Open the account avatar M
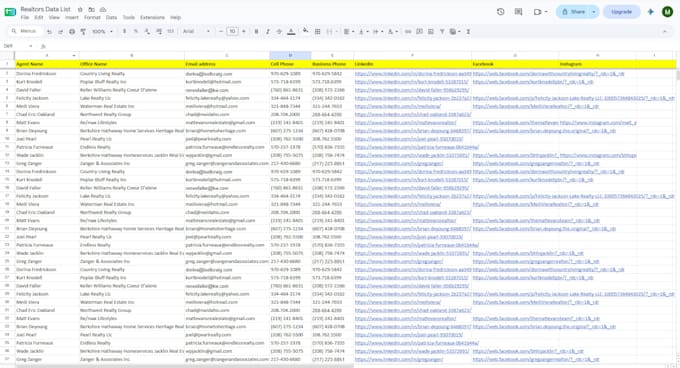 point(667,12)
